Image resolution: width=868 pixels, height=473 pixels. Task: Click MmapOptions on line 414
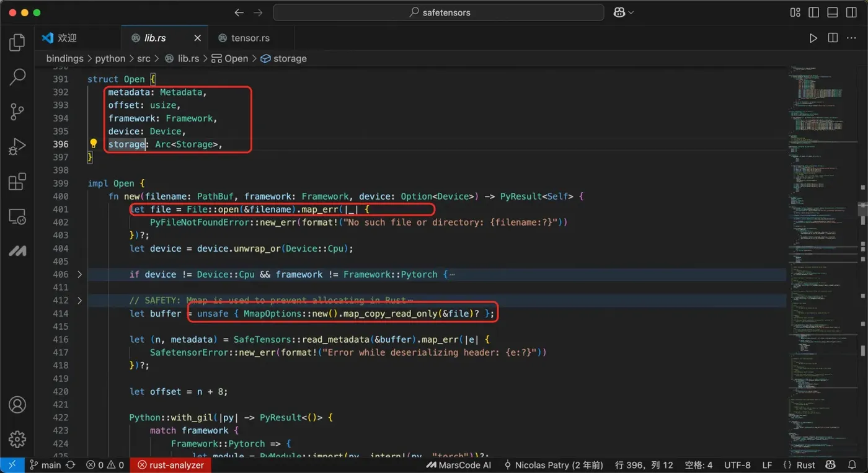tap(272, 314)
